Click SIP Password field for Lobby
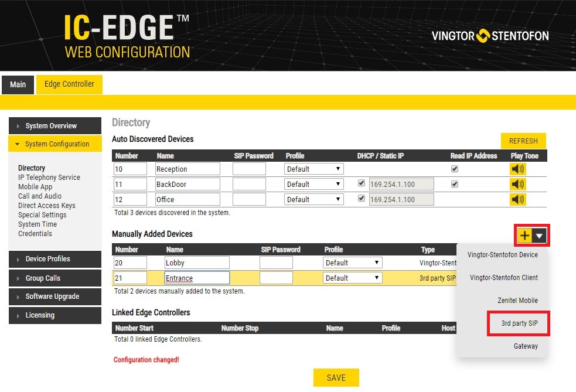 [276, 263]
